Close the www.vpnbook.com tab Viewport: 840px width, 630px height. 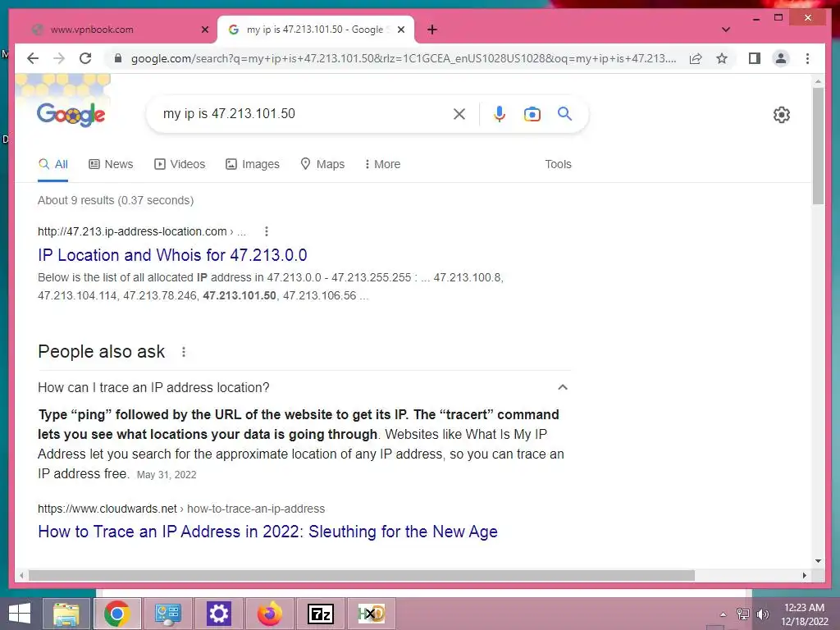point(204,30)
